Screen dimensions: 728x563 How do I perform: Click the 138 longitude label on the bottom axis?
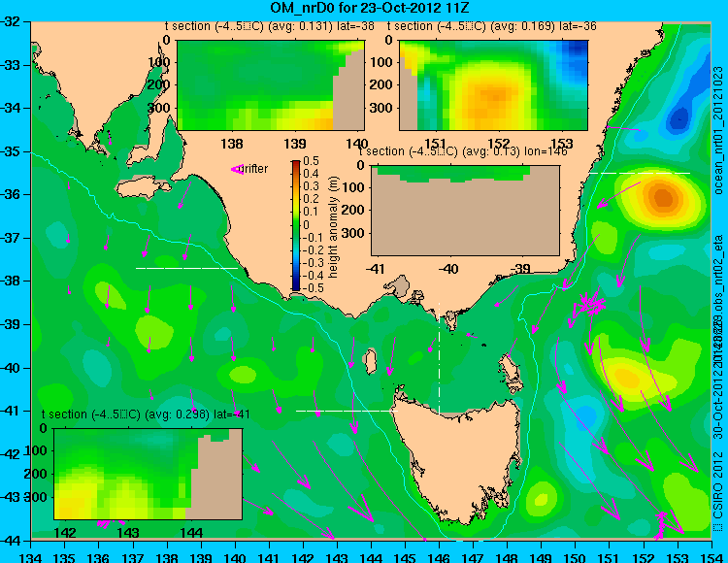tap(167, 557)
